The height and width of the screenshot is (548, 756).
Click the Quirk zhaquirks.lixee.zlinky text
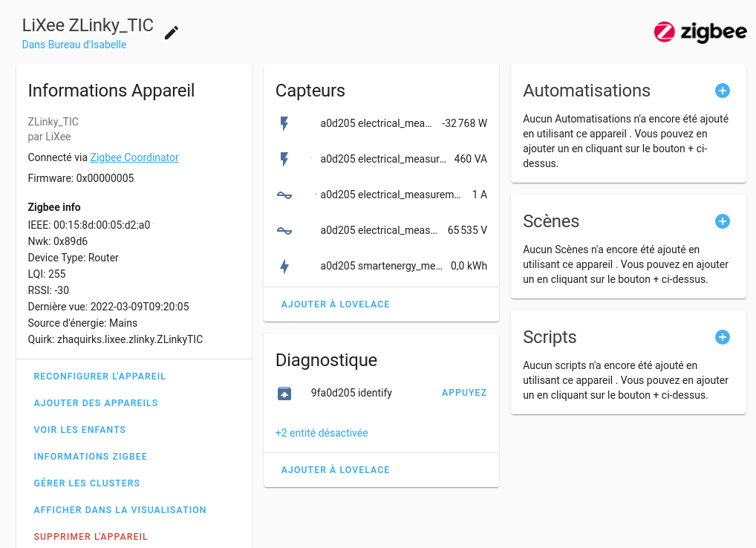point(115,339)
